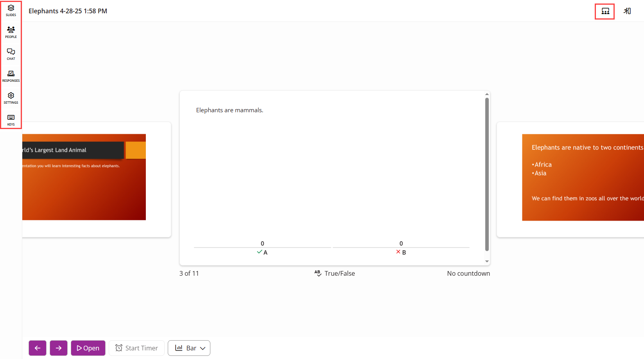The image size is (644, 359).
Task: Click answer choice B with red X
Action: 401,252
